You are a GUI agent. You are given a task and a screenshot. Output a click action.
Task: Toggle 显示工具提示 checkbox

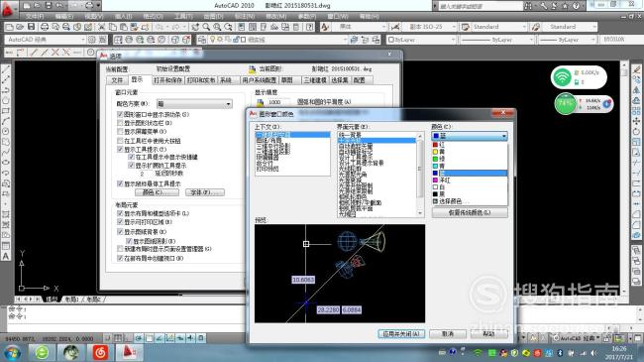pos(120,150)
